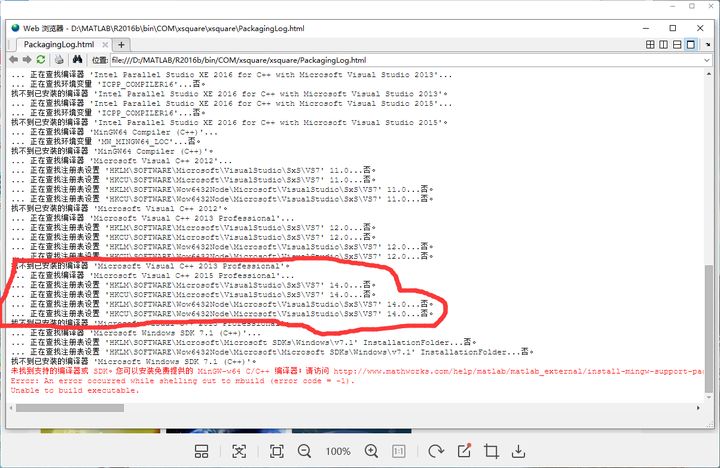720x468 pixels.
Task: Click the globe icon in title bar
Action: tap(15, 28)
